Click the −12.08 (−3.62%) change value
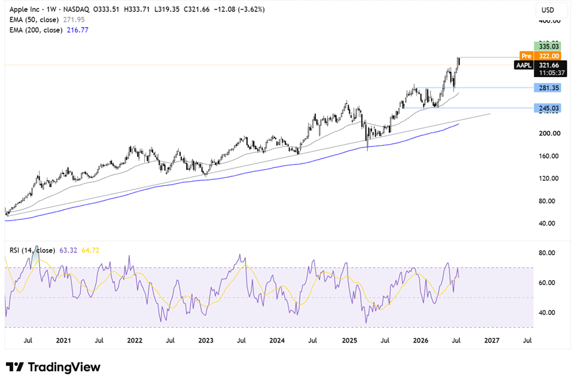The image size is (588, 385). (x=239, y=10)
